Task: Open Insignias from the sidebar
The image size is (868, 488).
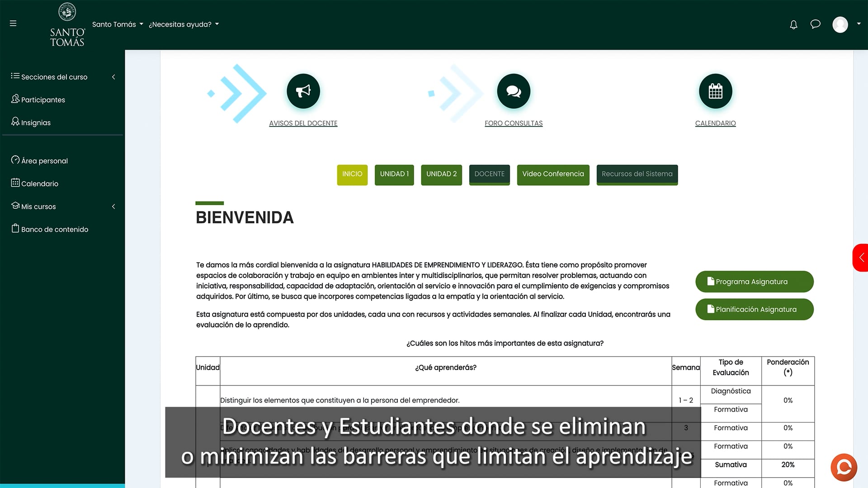Action: coord(35,122)
